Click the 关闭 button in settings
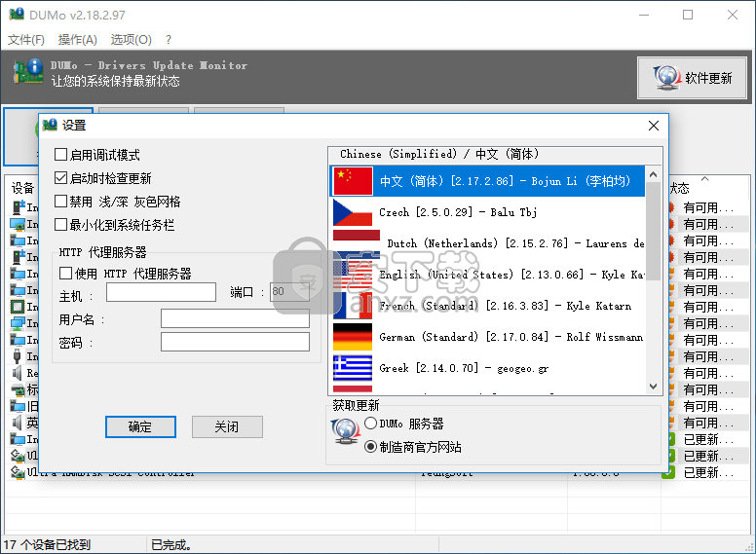Screen dimensions: 756x554 [227, 426]
